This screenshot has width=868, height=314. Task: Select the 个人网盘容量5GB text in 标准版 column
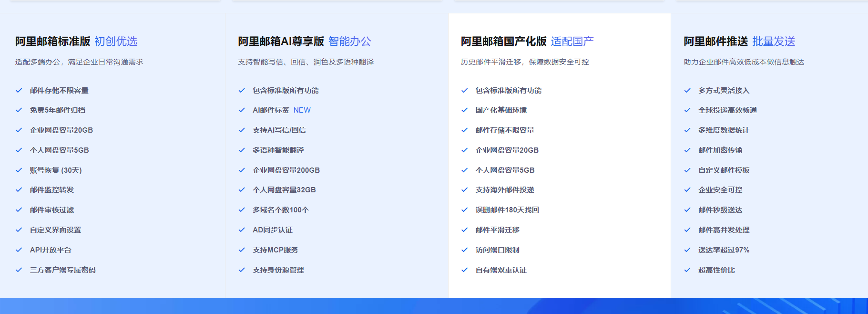point(60,150)
